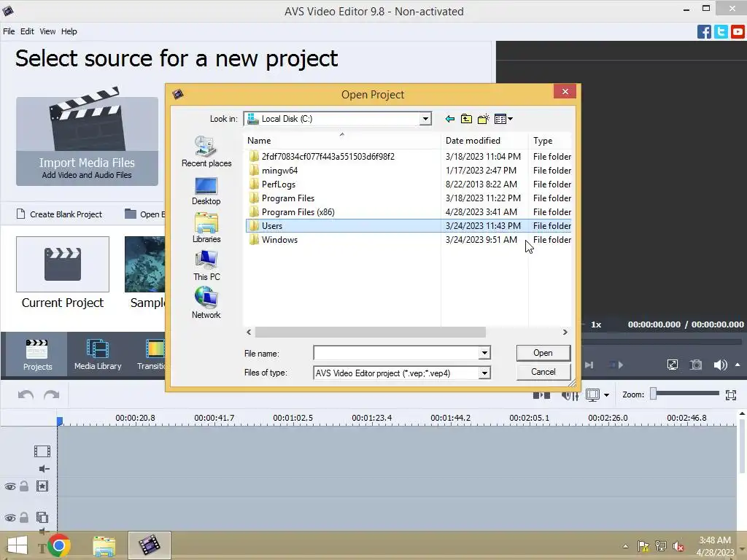Image resolution: width=747 pixels, height=560 pixels.
Task: Switch to the Media Library tab
Action: pos(98,354)
